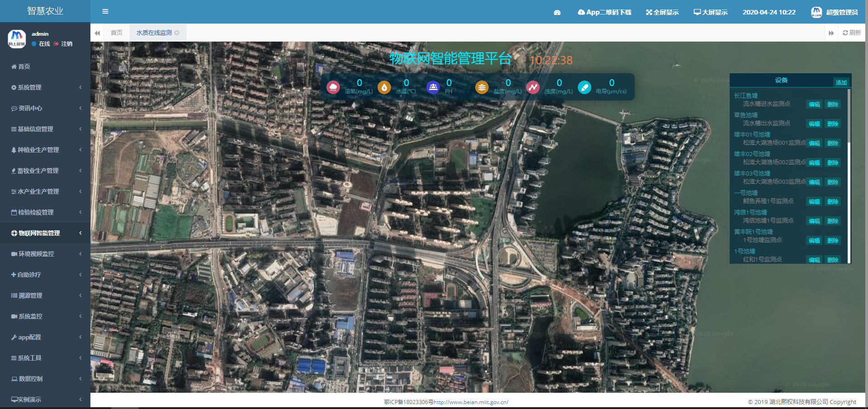Image resolution: width=868 pixels, height=409 pixels.
Task: Delete 松滋大湖渔场002监测点 device
Action: (x=833, y=162)
